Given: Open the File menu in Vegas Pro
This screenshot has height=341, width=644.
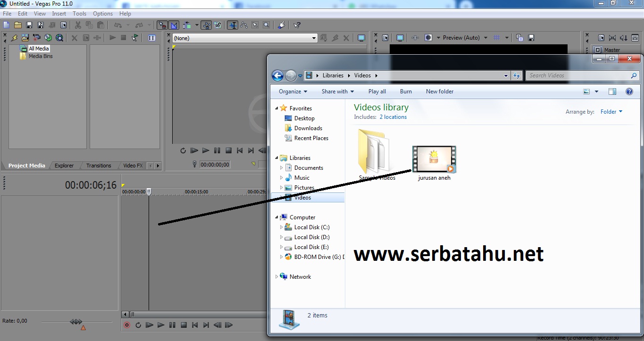Looking at the screenshot, I should point(7,14).
